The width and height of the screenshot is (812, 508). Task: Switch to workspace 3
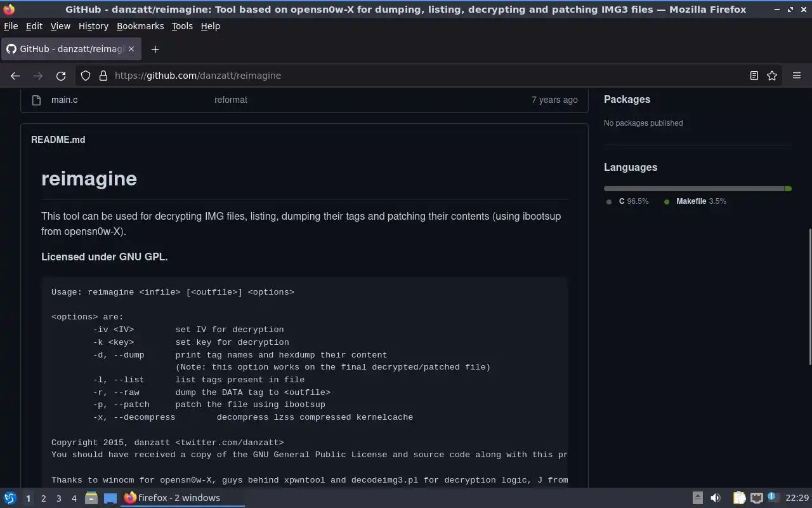(58, 498)
